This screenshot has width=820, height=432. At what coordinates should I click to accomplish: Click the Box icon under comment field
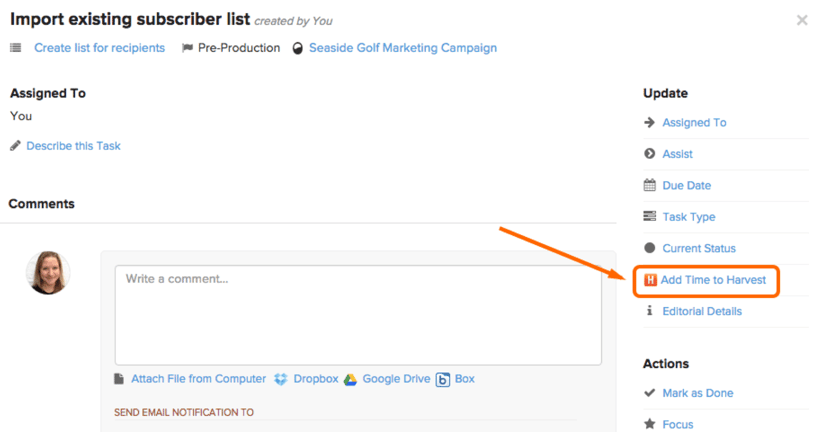(x=443, y=379)
